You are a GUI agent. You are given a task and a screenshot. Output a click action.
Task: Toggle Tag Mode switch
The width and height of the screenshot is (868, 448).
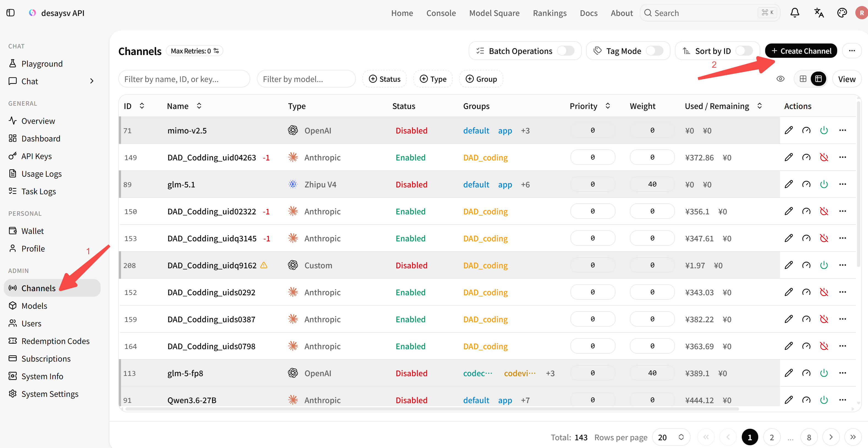click(x=655, y=51)
